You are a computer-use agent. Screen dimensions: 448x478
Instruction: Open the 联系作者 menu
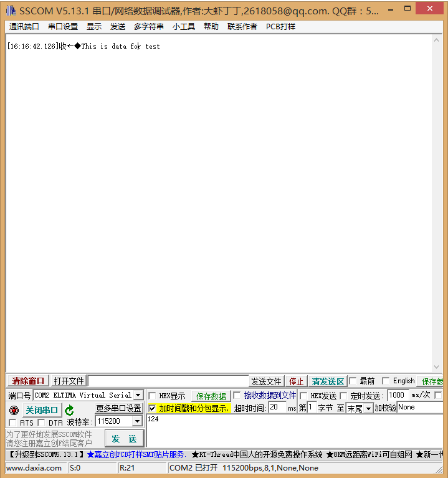click(242, 27)
